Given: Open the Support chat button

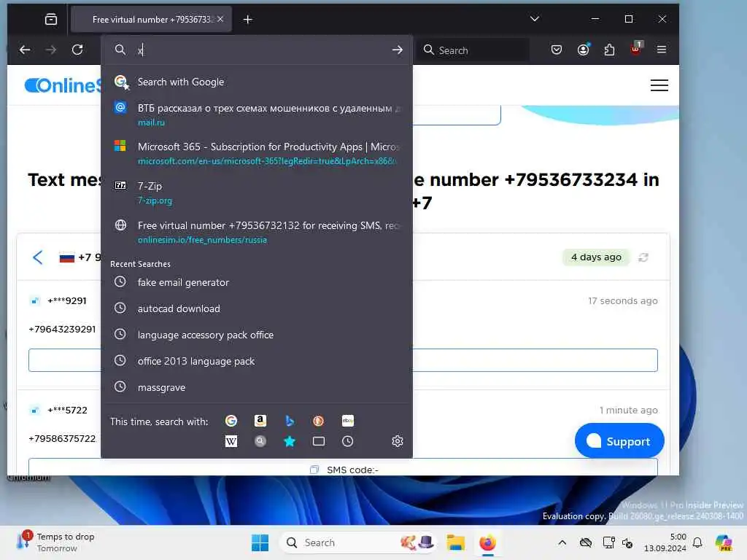Looking at the screenshot, I should click(x=619, y=441).
